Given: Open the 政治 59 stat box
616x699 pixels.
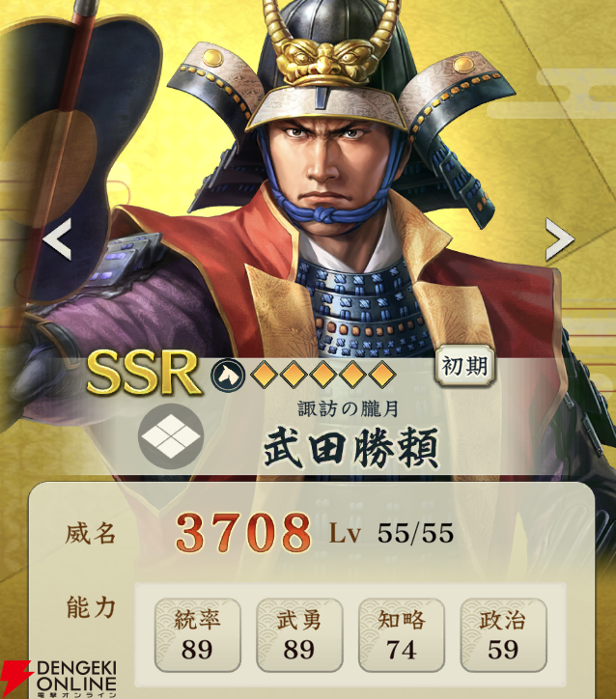Looking at the screenshot, I should tap(503, 635).
